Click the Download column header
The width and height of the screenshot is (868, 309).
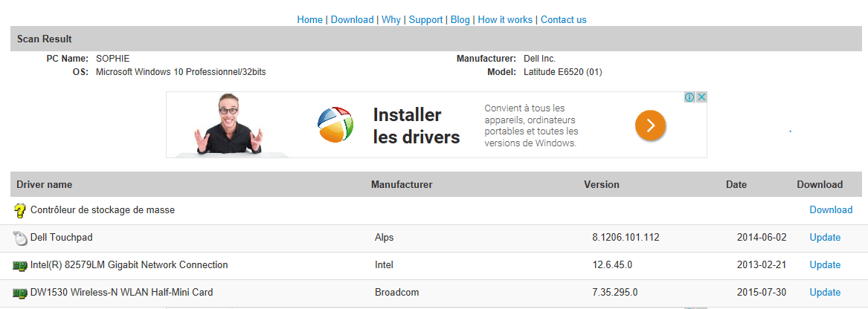pos(820,185)
